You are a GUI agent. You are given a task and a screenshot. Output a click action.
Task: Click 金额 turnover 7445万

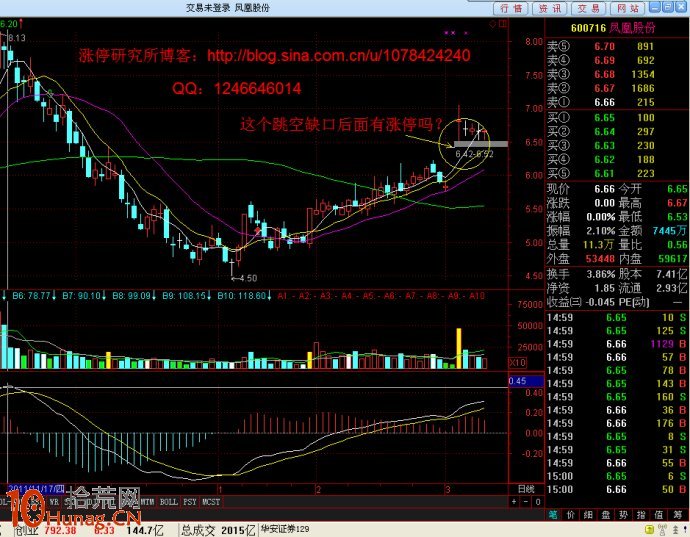[670, 231]
